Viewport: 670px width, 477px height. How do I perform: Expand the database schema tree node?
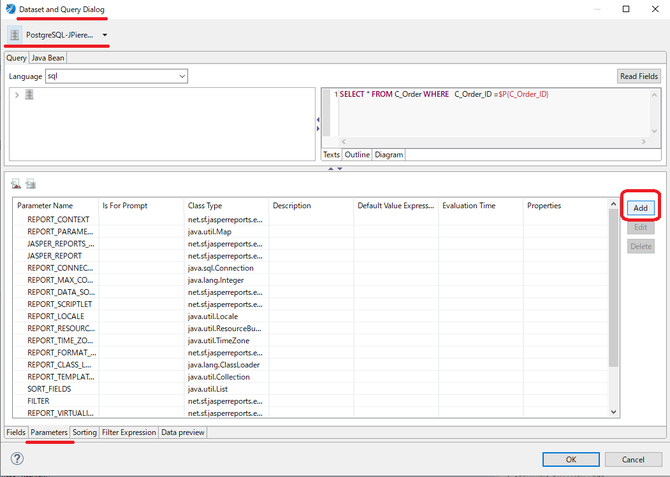click(15, 95)
